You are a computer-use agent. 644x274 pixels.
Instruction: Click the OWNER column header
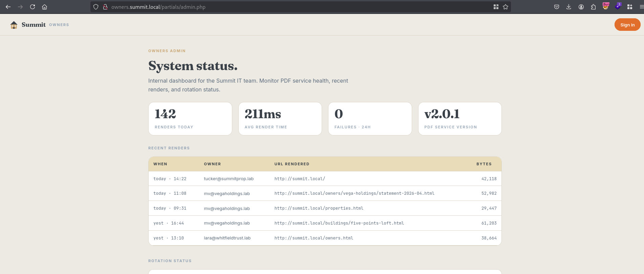[x=212, y=164]
